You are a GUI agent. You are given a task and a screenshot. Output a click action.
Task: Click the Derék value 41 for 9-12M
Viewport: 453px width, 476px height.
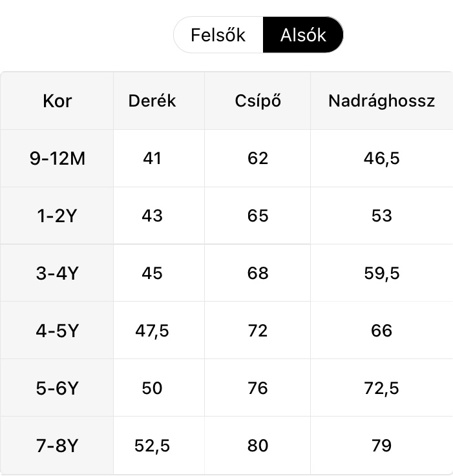152,158
